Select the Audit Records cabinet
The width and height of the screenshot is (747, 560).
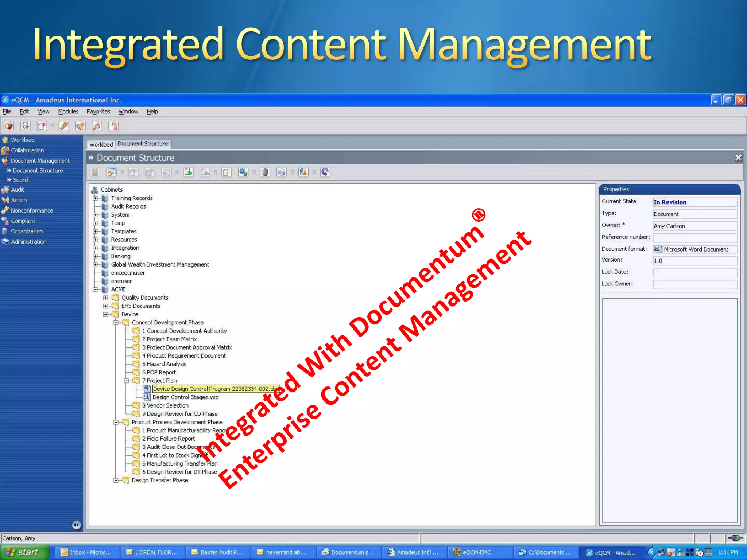[x=128, y=206]
